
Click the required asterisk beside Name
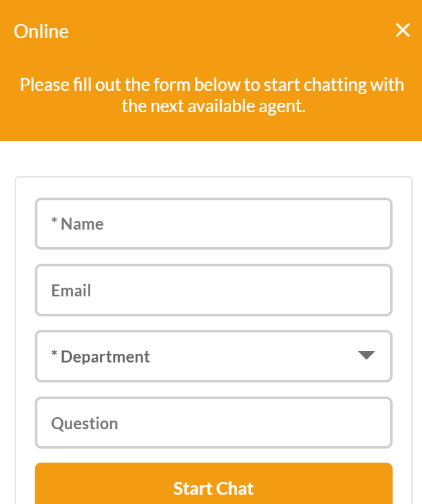54,220
